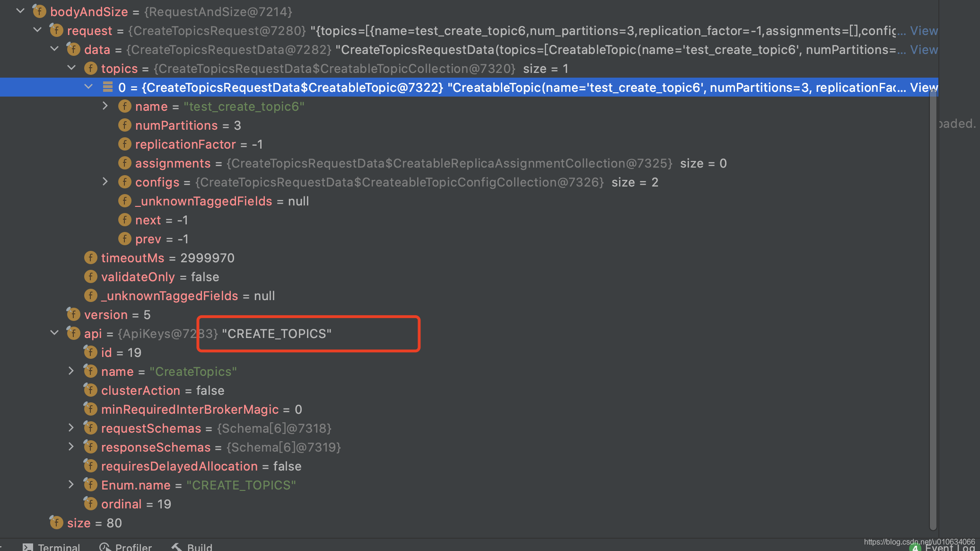Click the field icon next to configs

(124, 182)
